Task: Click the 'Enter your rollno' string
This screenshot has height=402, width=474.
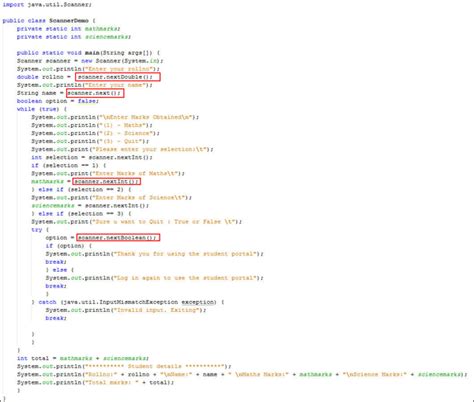Action: coord(122,69)
